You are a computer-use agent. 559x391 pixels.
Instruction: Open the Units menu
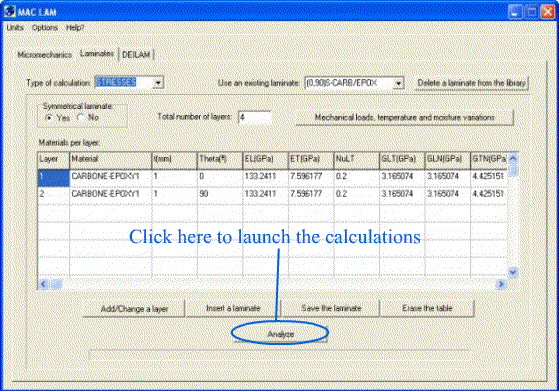click(15, 27)
